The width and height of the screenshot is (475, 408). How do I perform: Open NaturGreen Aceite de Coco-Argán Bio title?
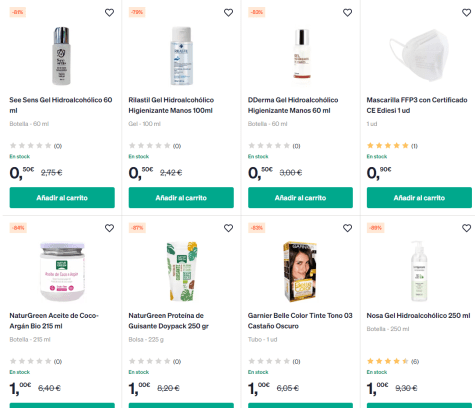coord(54,321)
